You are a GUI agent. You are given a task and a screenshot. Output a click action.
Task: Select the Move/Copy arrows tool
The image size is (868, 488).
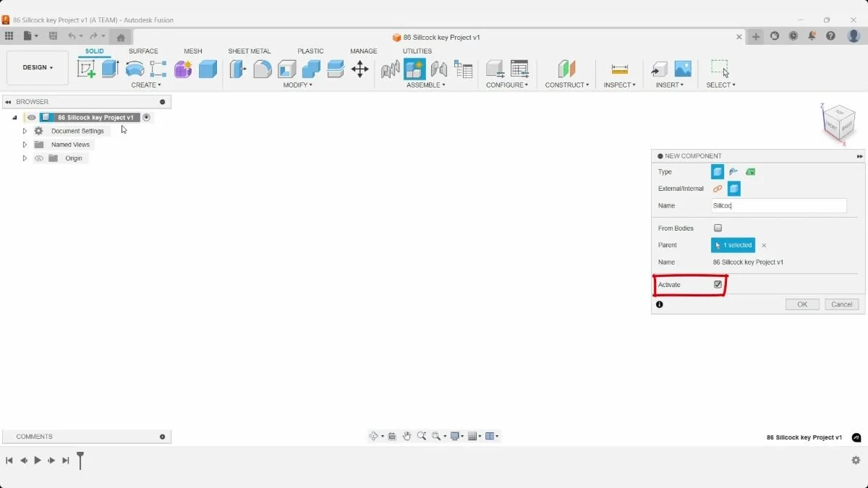(x=359, y=69)
